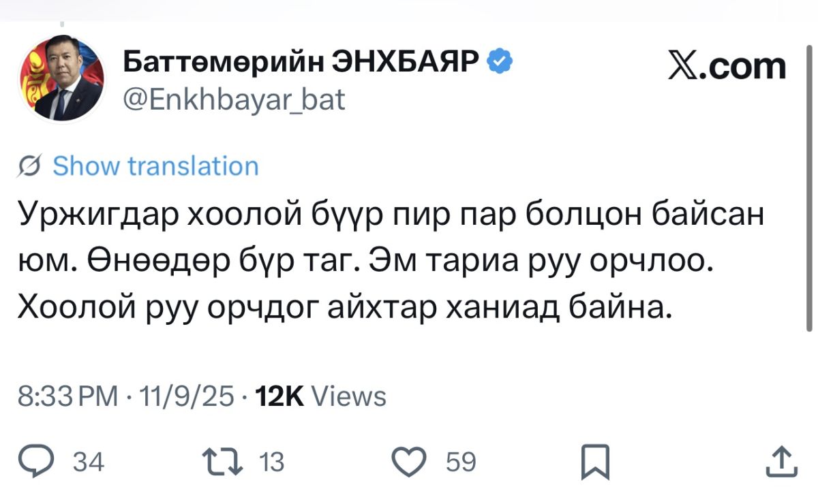Click the 8:33 PM timestamp
The image size is (818, 504).
(67, 396)
